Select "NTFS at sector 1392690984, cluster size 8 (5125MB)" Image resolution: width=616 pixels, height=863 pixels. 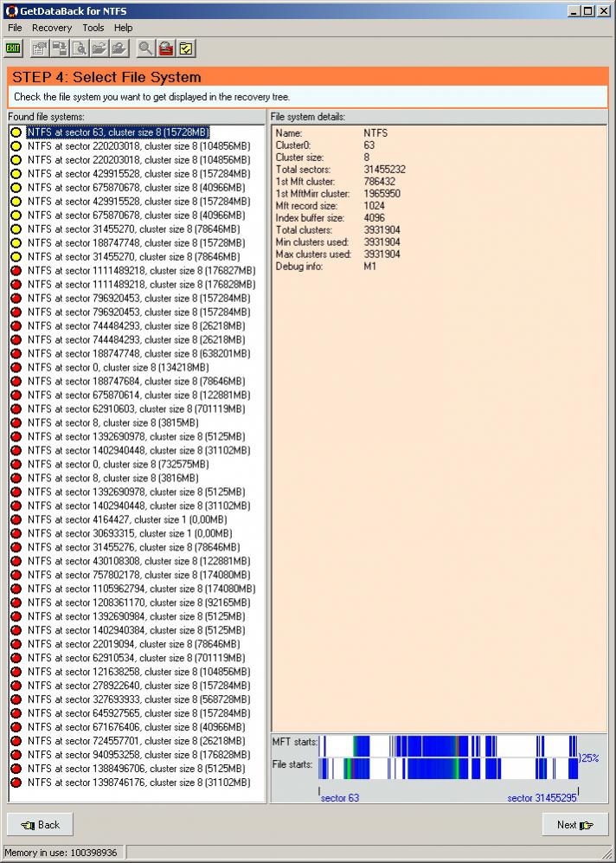pos(137,616)
